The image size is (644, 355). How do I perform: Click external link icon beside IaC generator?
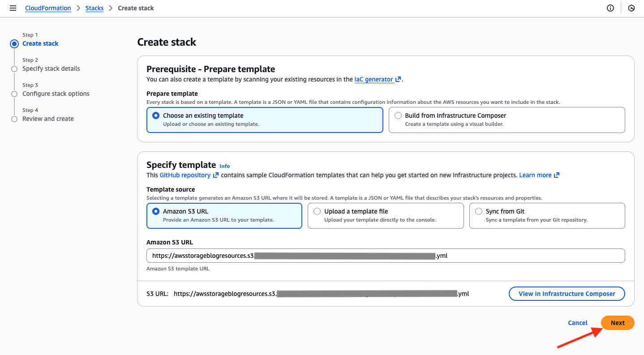(398, 79)
